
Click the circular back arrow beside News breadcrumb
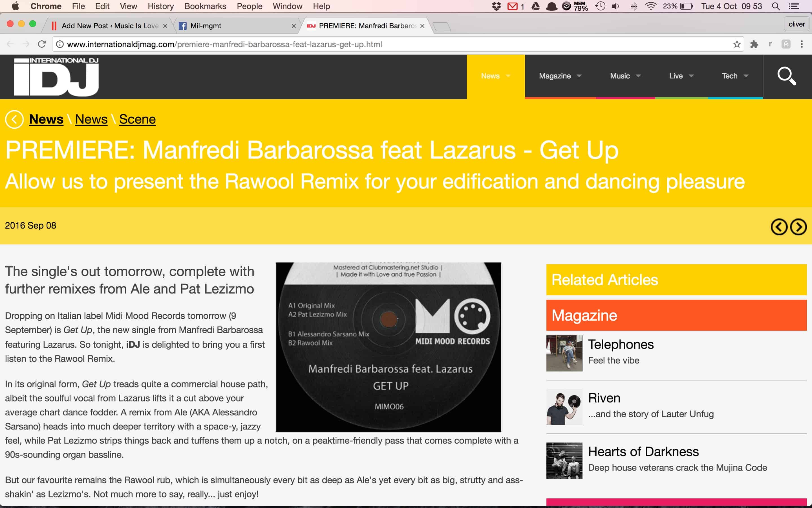tap(14, 119)
